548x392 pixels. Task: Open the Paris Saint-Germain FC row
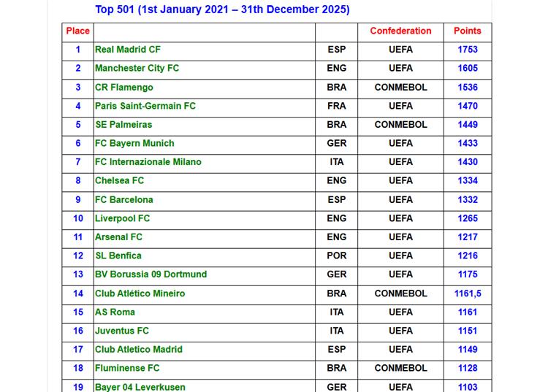coord(145,106)
